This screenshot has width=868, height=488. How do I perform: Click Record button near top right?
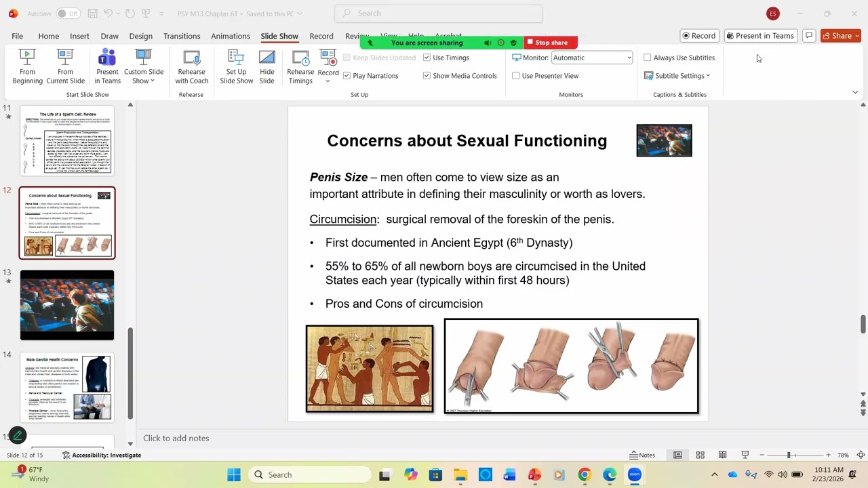(699, 36)
